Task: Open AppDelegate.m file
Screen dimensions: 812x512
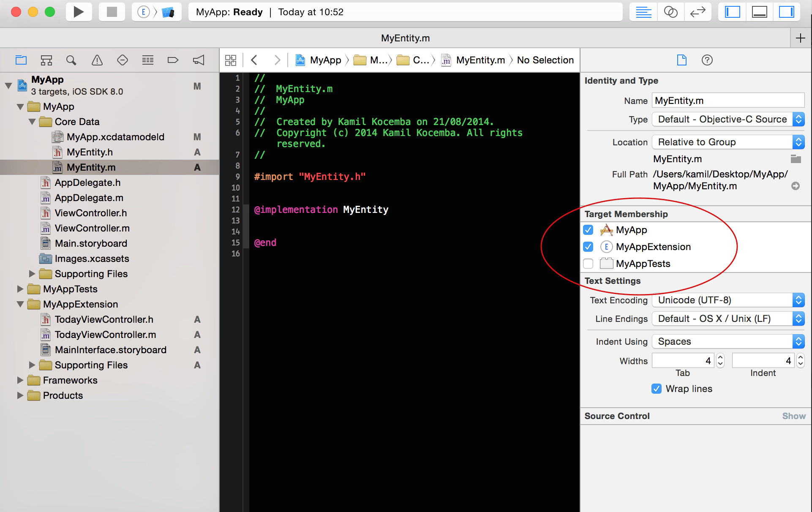Action: click(x=109, y=198)
